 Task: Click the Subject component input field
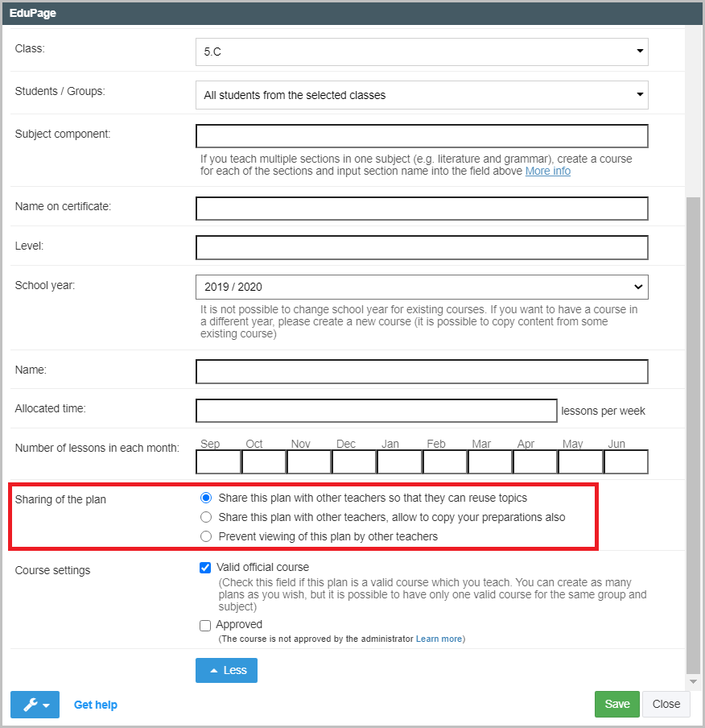point(422,136)
